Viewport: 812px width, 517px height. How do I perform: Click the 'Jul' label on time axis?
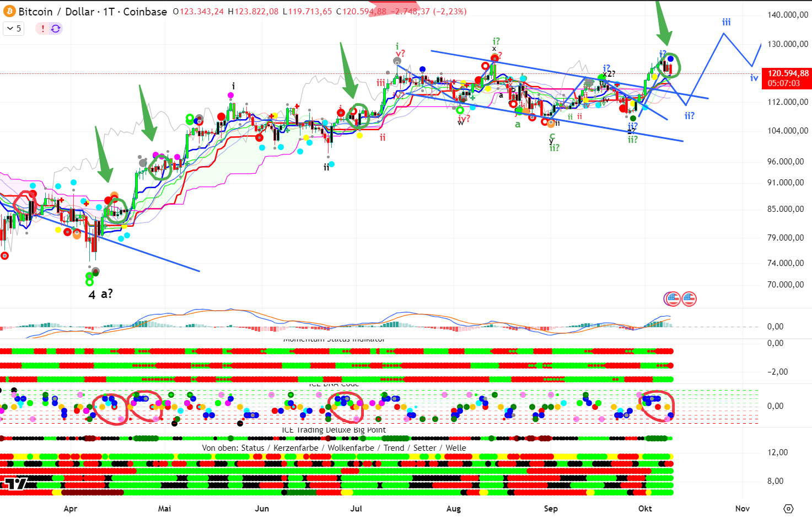pos(356,508)
